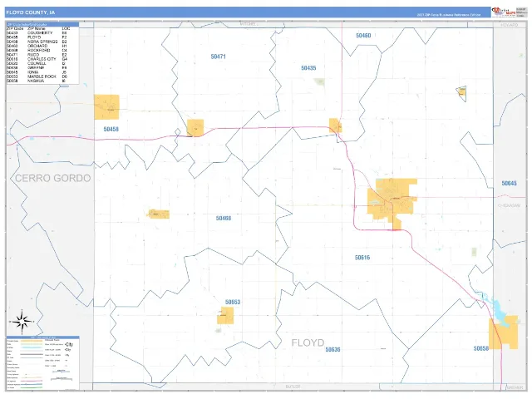Click the large "FLOYD" county label

pos(308,342)
